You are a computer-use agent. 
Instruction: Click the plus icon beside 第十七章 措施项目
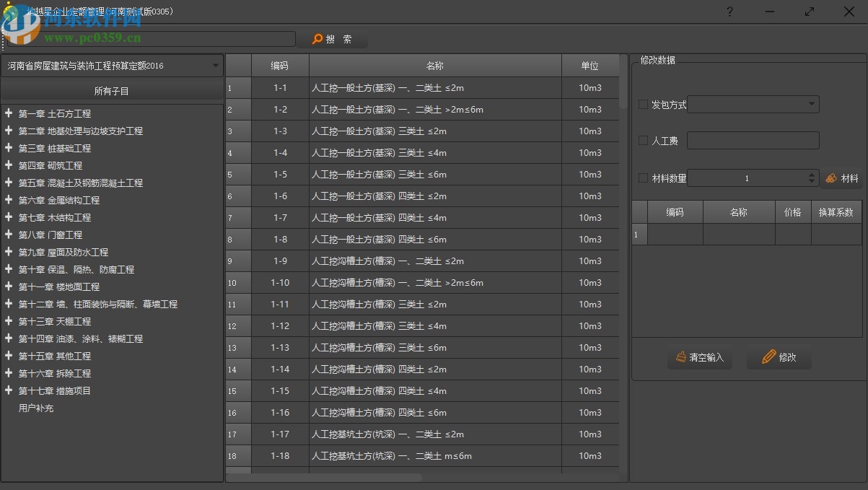9,390
